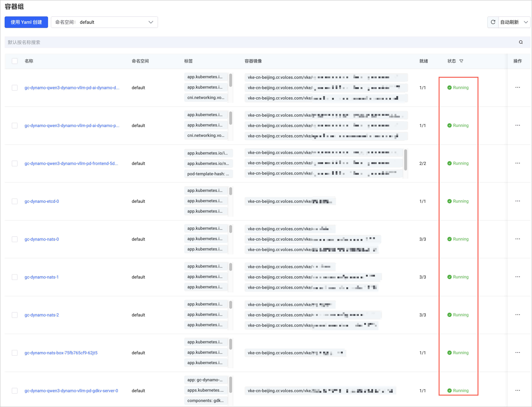Check the gc-dynamo-nats-box row checkbox
Image resolution: width=532 pixels, height=407 pixels.
tap(15, 353)
